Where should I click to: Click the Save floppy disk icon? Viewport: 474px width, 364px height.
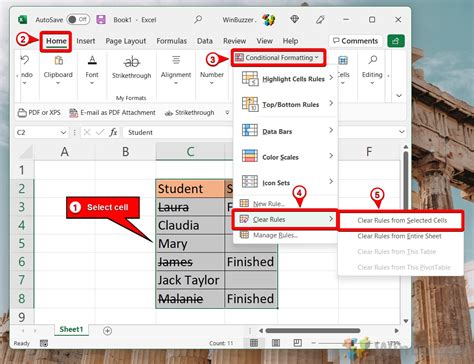[101, 20]
